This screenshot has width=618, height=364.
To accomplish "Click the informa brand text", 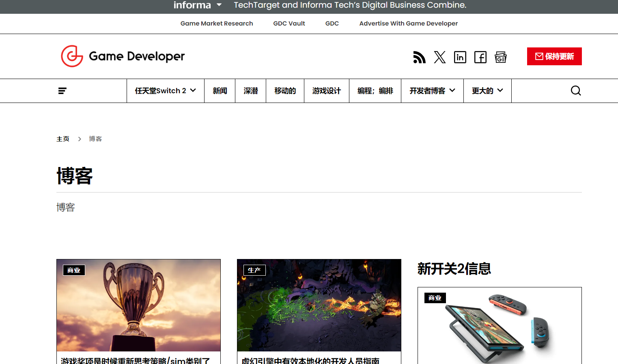I will (x=192, y=5).
